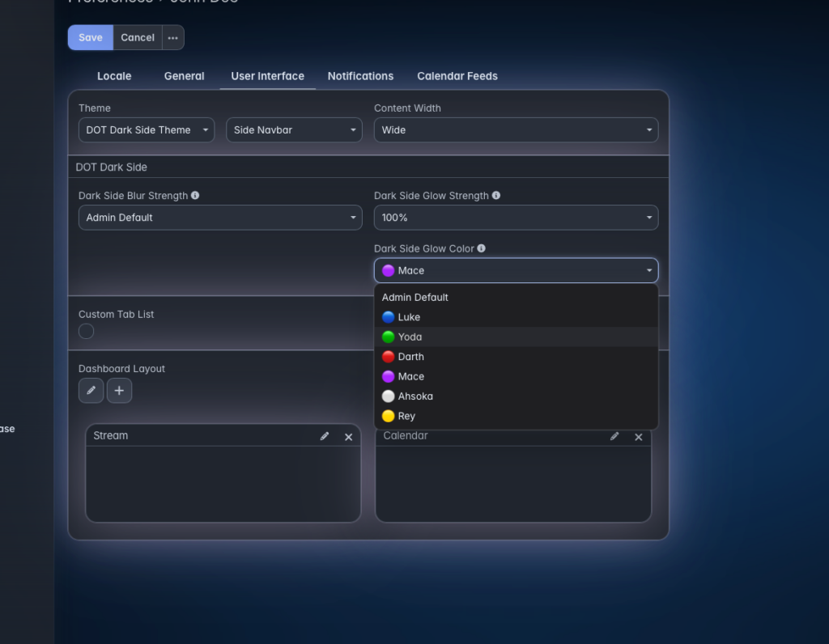Pick the yellow Rey color option

[x=516, y=417]
